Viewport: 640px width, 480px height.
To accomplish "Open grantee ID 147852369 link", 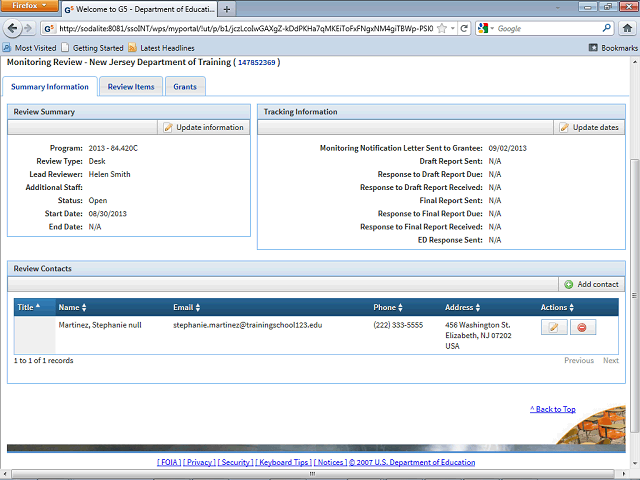I will 257,62.
